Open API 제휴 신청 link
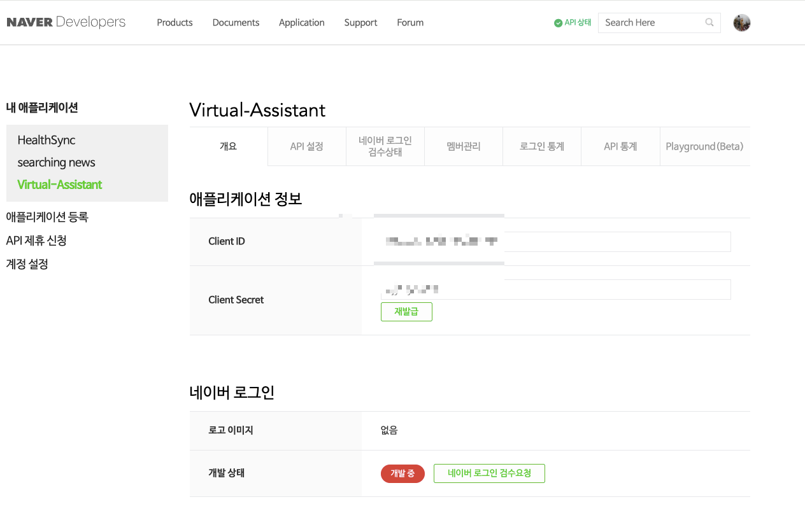 click(36, 241)
